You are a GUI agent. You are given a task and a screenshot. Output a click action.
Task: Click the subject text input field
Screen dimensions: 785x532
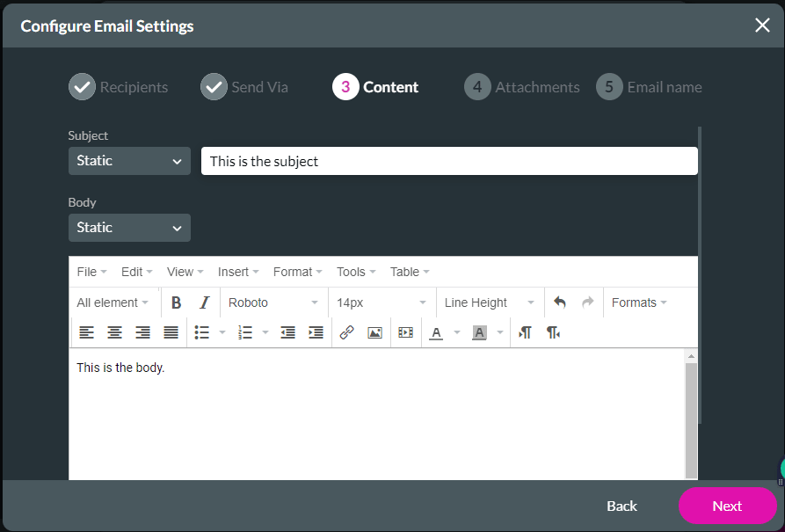[448, 161]
